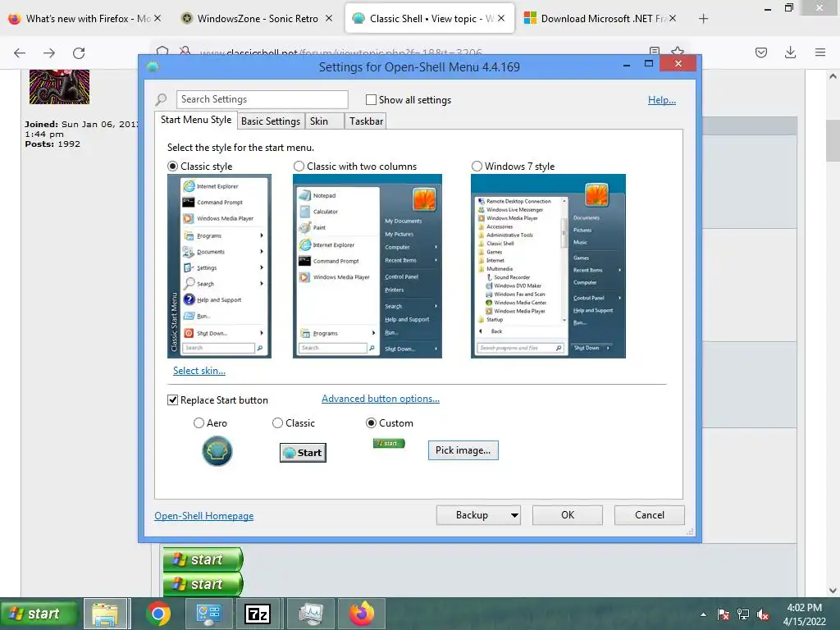Open the Firefox hamburger menu
This screenshot has width=840, height=630.
point(819,52)
